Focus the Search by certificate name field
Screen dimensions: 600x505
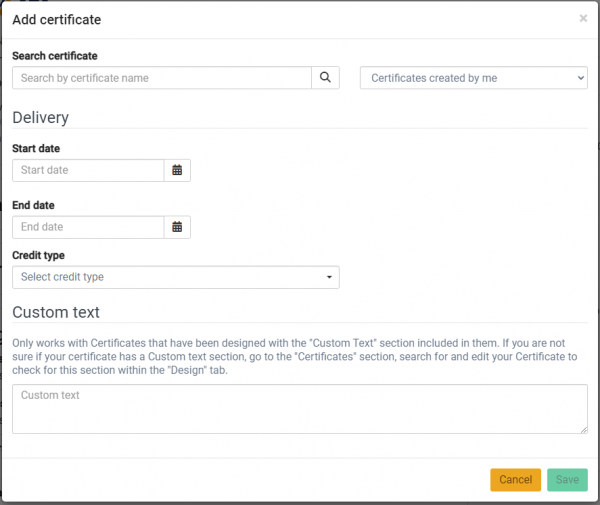tap(162, 78)
